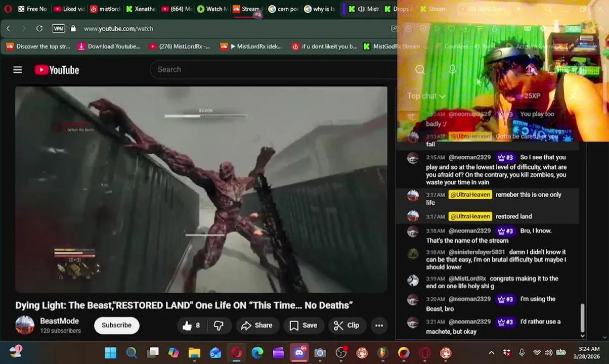Go back with the browser back arrow

coord(8,28)
